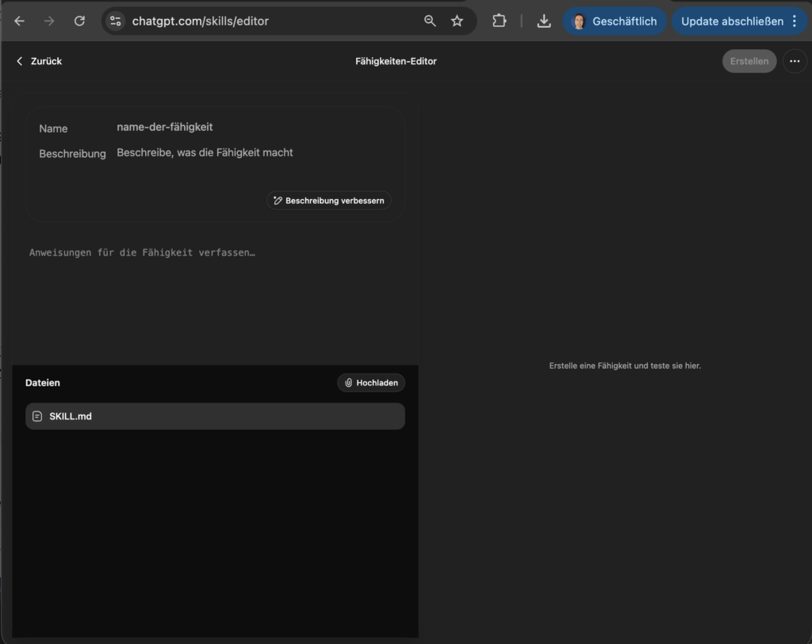Image resolution: width=812 pixels, height=644 pixels.
Task: Click the paperclip icon next to Hochladen
Action: point(350,382)
